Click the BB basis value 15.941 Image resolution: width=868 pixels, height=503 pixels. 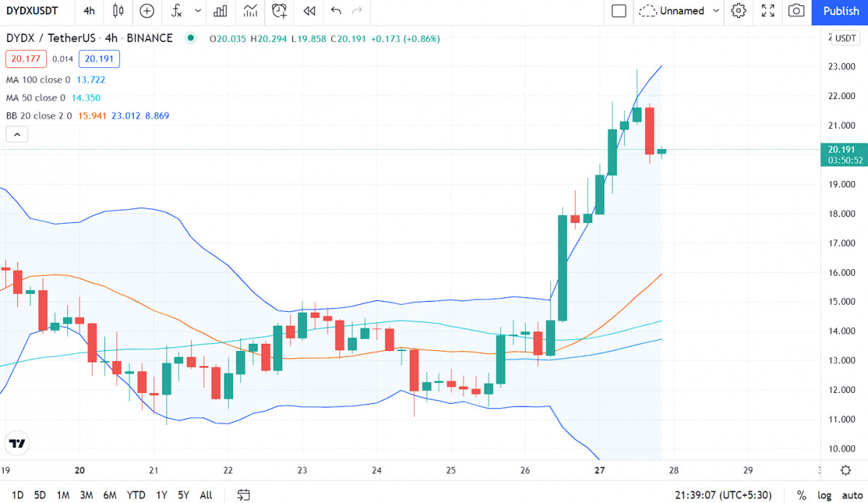[x=91, y=116]
